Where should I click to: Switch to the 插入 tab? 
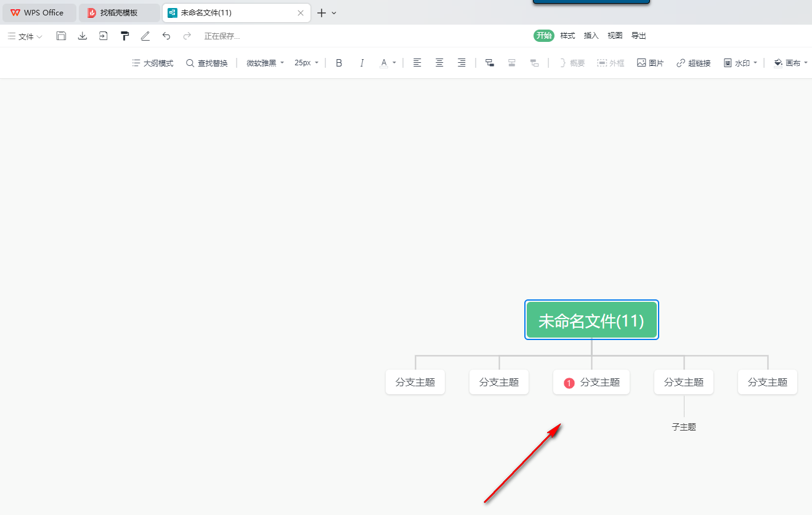tap(591, 36)
